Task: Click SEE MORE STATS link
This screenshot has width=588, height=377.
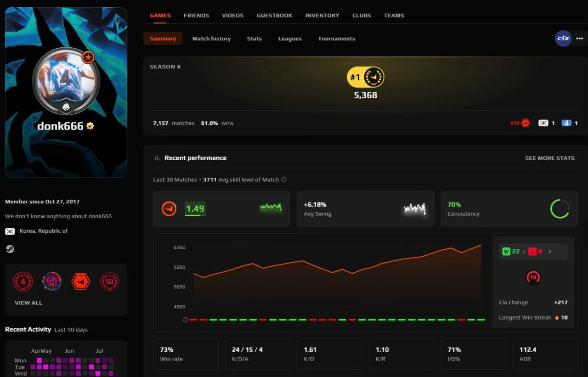Action: tap(550, 158)
